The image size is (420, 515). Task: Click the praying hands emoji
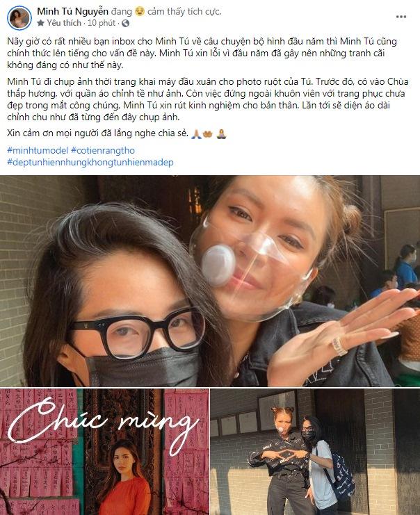[196, 133]
